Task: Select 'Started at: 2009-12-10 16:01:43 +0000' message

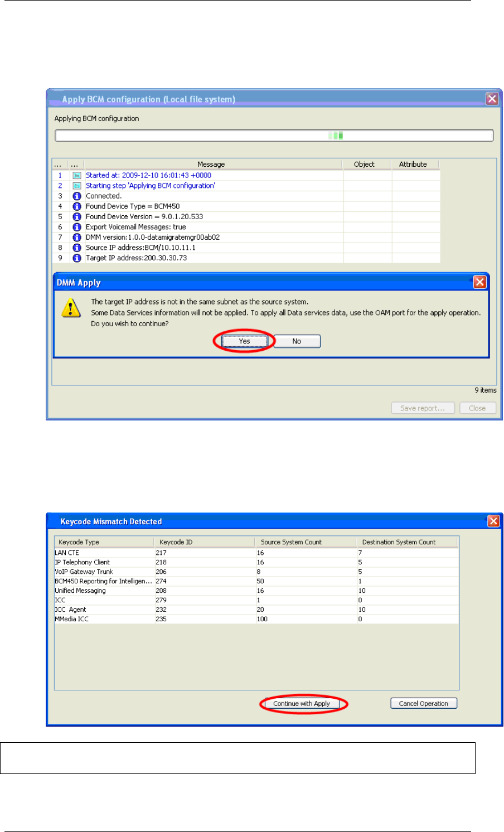Action: (148, 175)
